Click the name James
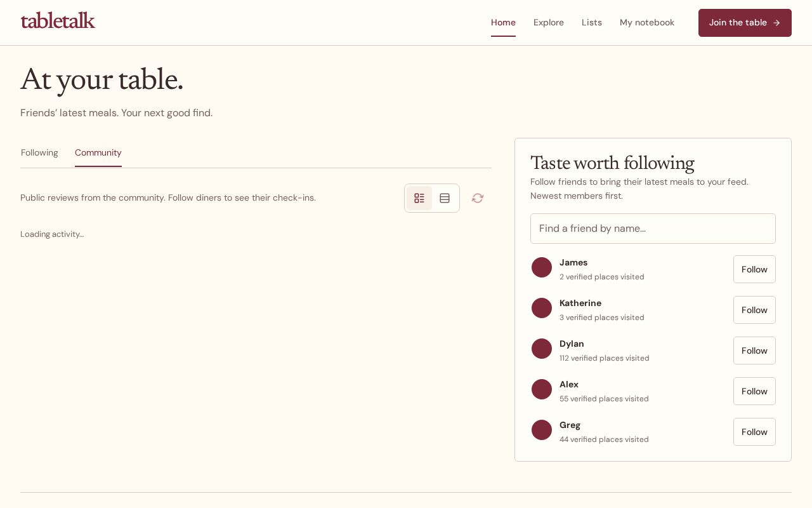The height and width of the screenshot is (508, 812). click(x=573, y=262)
